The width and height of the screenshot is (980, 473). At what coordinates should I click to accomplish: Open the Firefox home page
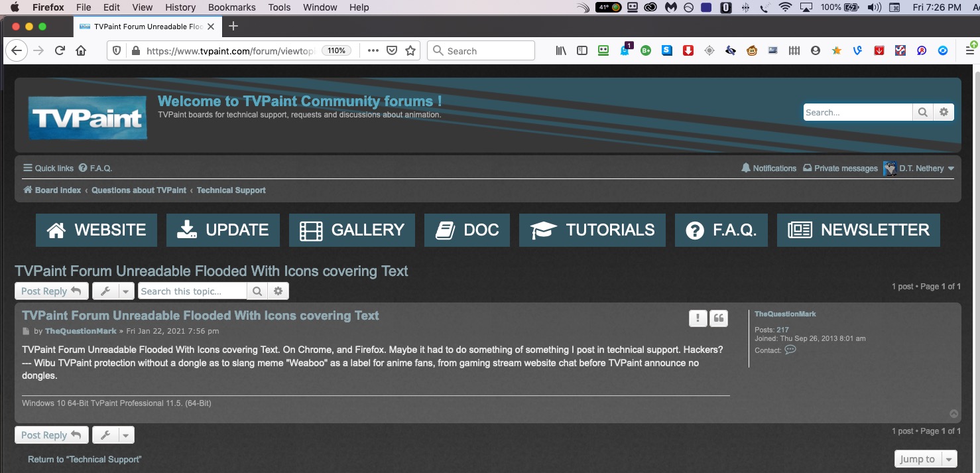(x=81, y=51)
